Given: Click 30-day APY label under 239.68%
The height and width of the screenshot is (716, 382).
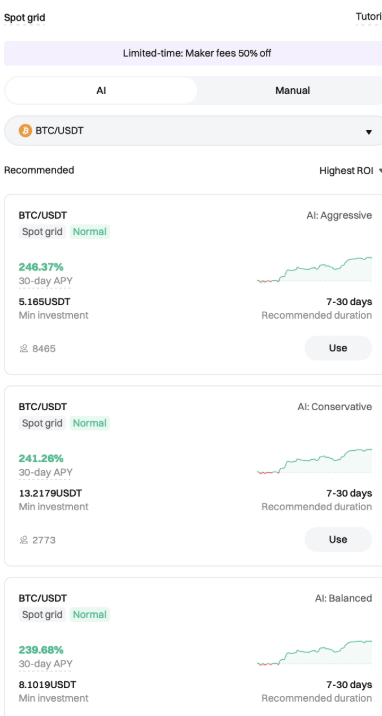Looking at the screenshot, I should point(45,663).
